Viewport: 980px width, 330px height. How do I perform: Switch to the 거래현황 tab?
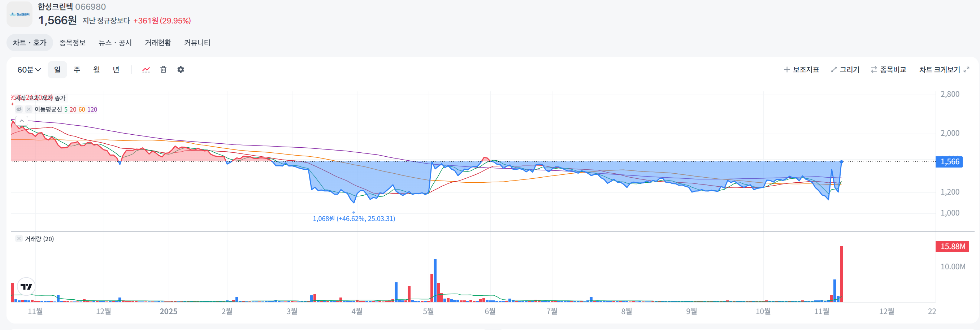click(158, 43)
